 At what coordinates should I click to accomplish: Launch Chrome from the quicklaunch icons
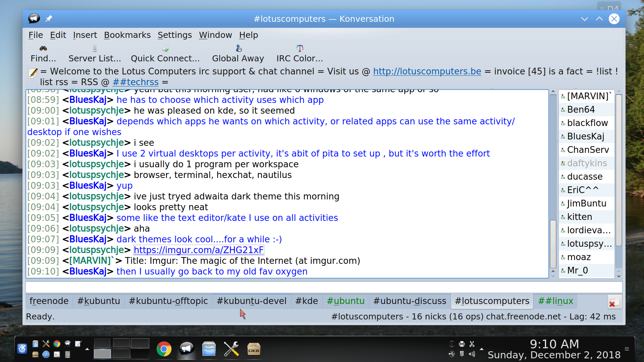pos(57,344)
